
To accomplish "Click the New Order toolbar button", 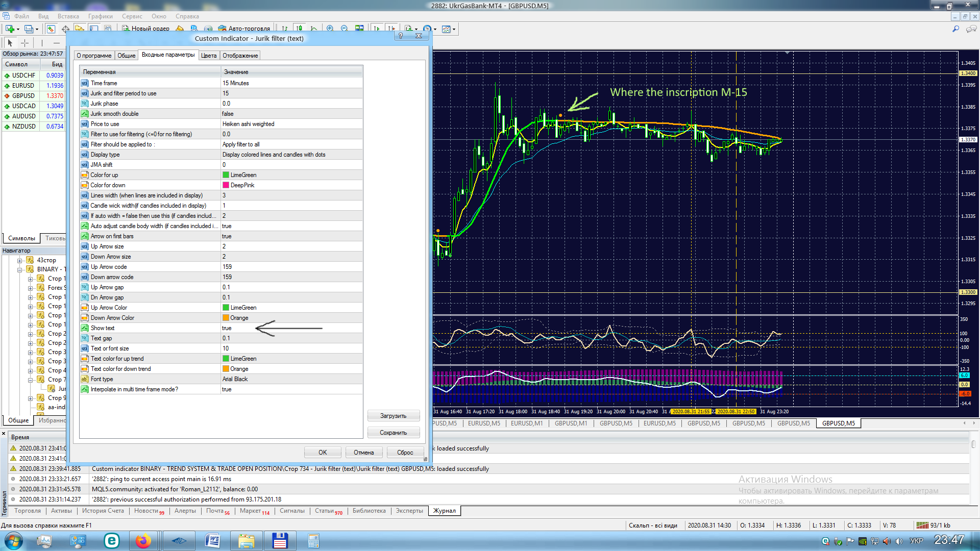I will (x=145, y=29).
